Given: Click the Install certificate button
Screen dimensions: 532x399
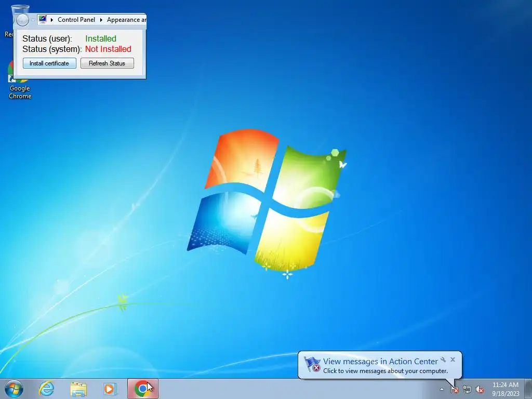Looking at the screenshot, I should (49, 63).
